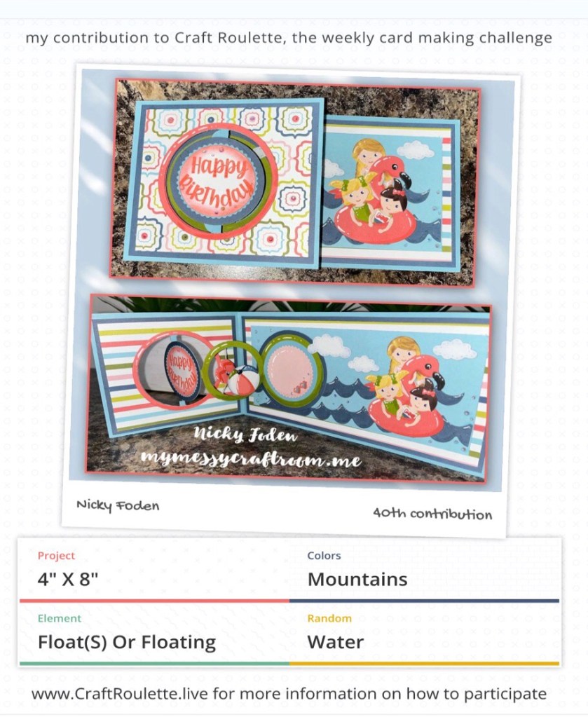Click the Nicky Foden handwritten caption
The height and width of the screenshot is (717, 588).
pyautogui.click(x=118, y=506)
